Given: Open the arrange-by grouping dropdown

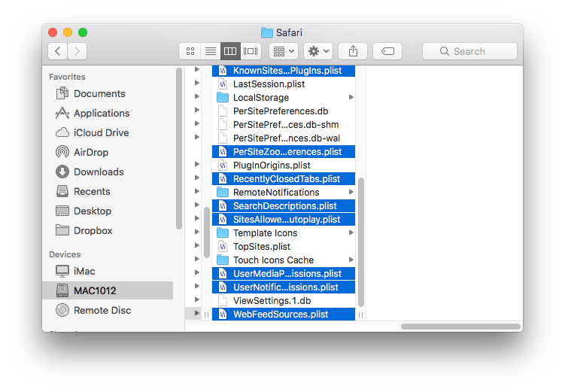Looking at the screenshot, I should 284,51.
